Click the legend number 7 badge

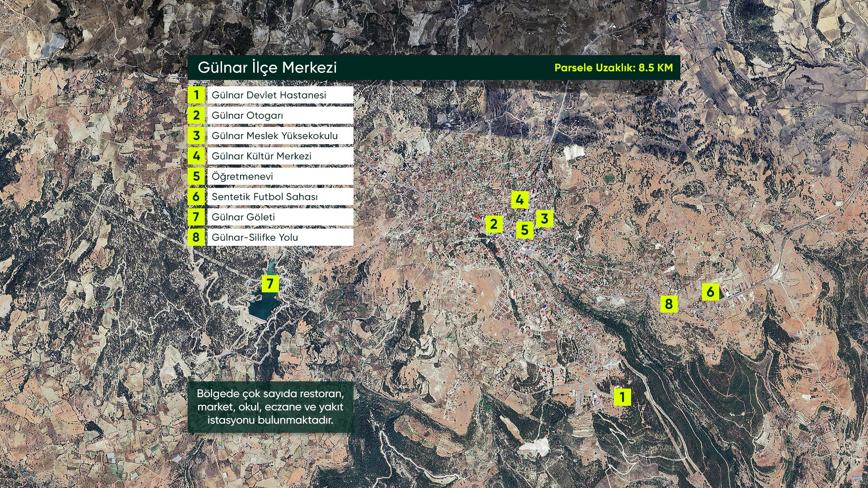tap(196, 217)
